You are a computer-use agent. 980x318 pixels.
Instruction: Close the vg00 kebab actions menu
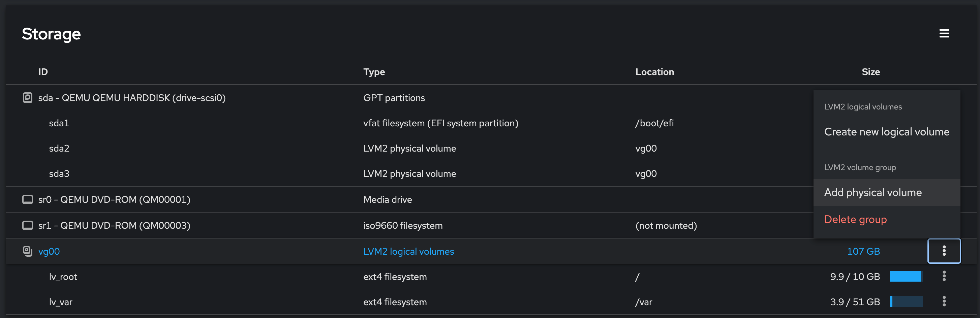point(944,251)
